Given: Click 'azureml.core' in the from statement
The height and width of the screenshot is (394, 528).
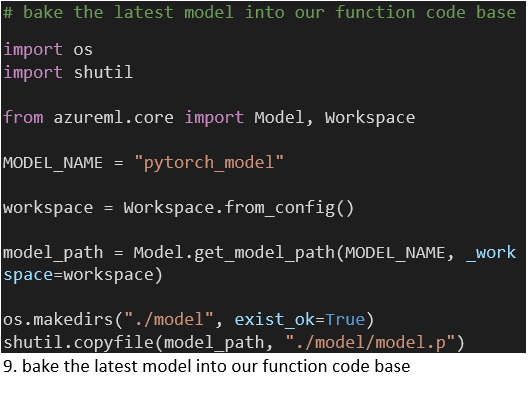Looking at the screenshot, I should pos(113,118).
